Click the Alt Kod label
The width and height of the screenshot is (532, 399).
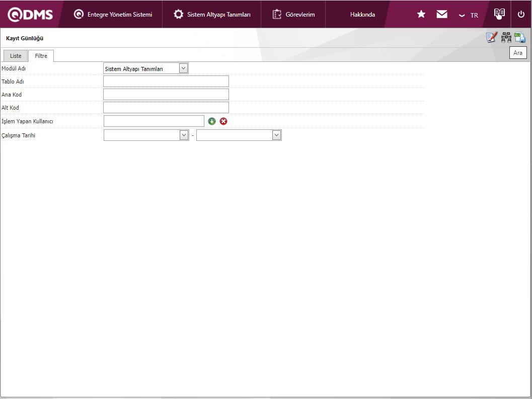pyautogui.click(x=10, y=108)
